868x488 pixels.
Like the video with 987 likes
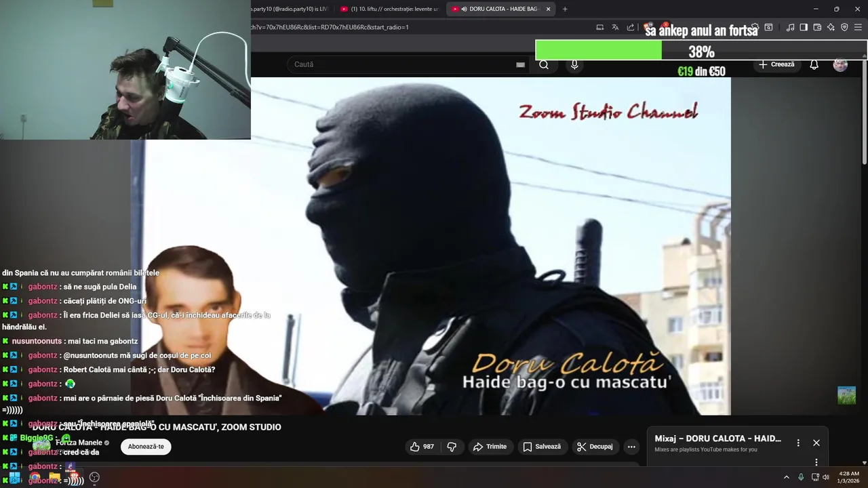[x=422, y=447]
